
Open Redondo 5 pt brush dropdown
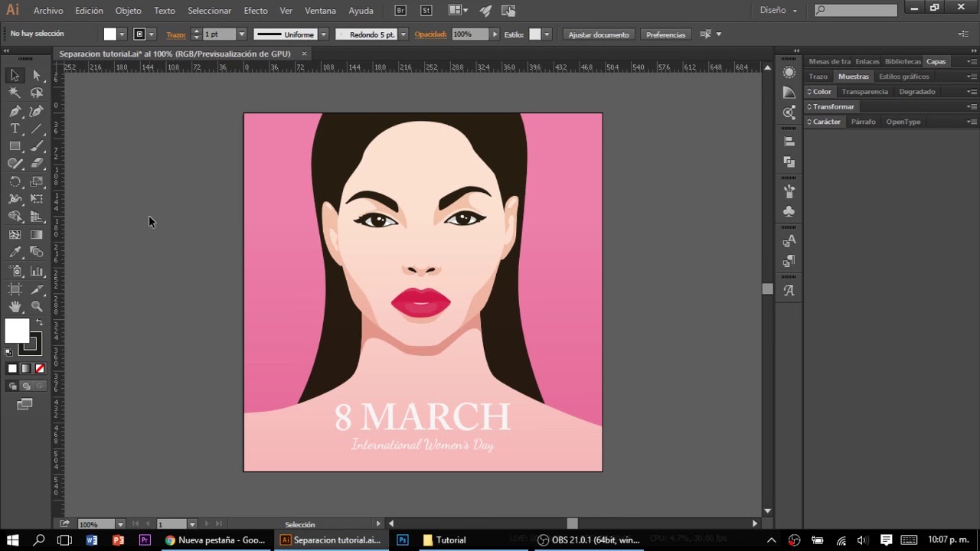(403, 34)
